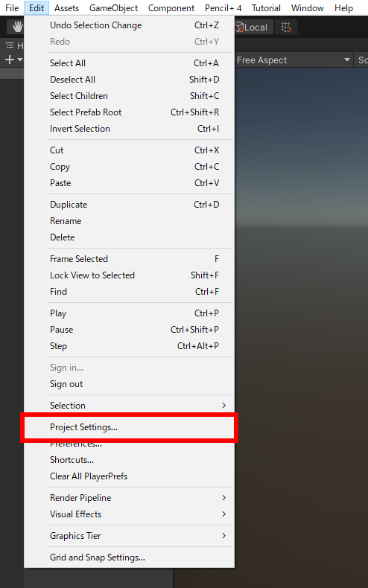Click the grid snapping toolbar icon
Screen dimensions: 368x588
pos(286,27)
